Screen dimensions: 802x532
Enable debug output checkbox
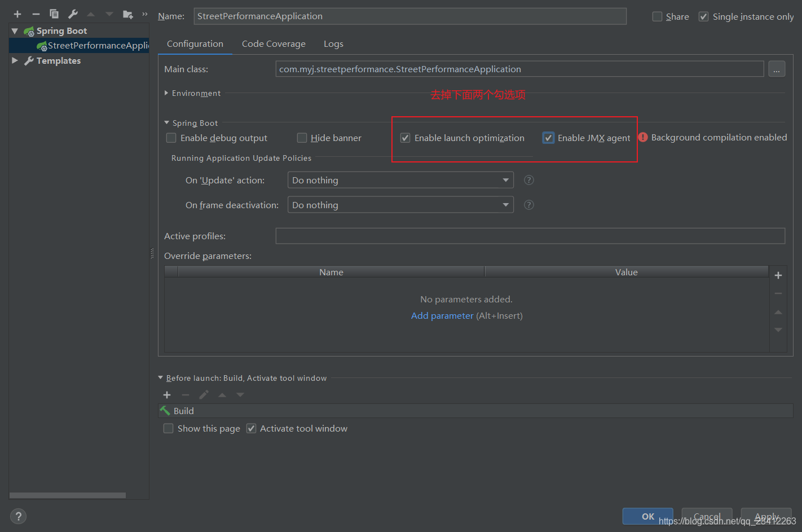(x=171, y=138)
